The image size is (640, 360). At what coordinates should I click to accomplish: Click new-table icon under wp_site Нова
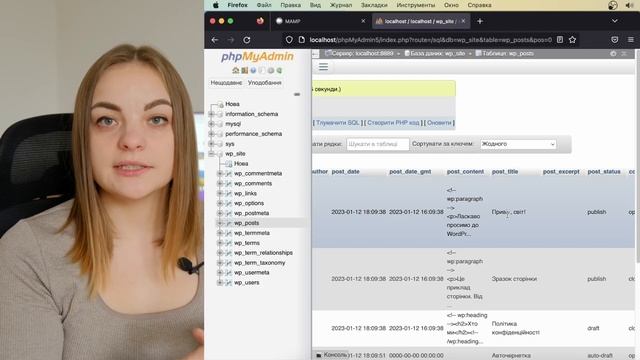tap(229, 164)
